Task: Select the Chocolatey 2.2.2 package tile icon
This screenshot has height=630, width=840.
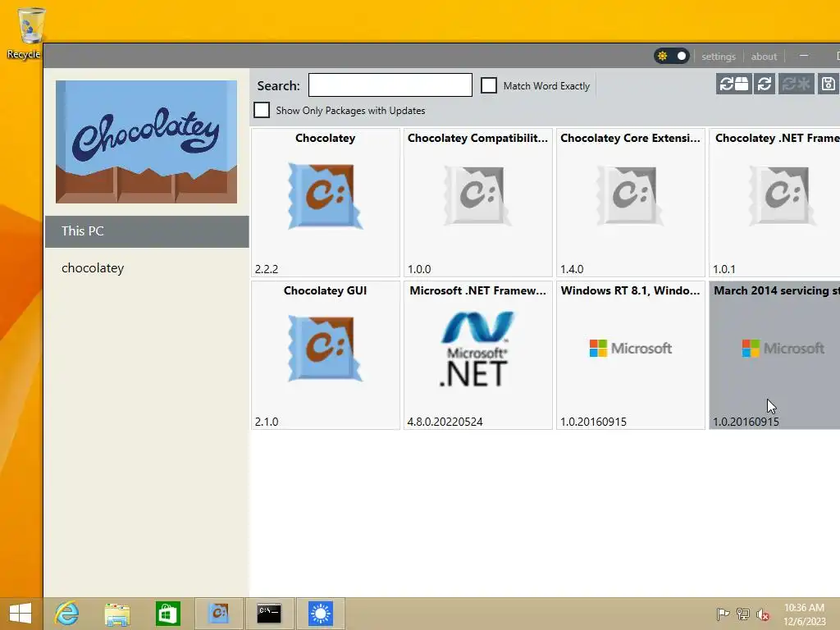Action: coord(325,195)
